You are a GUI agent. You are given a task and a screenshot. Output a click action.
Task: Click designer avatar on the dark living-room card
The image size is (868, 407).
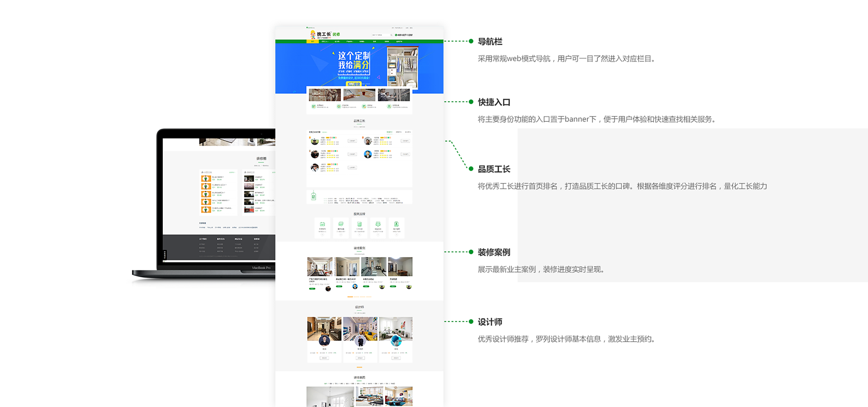tap(324, 341)
